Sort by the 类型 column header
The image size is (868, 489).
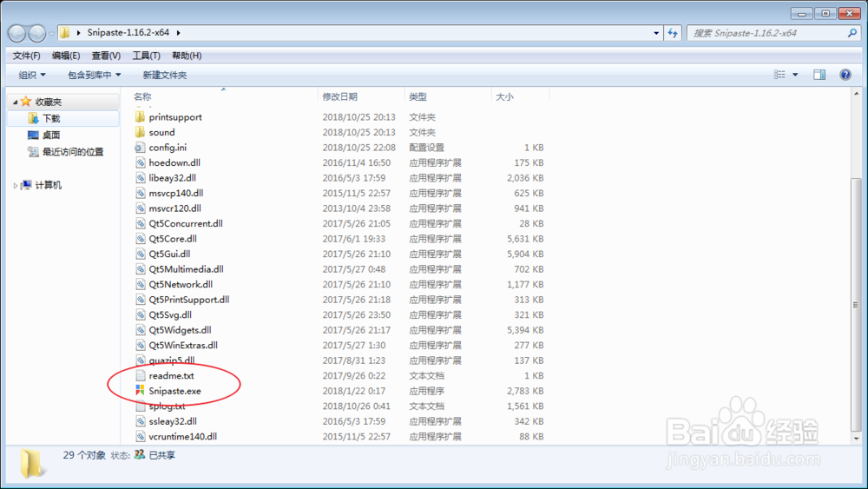(418, 96)
